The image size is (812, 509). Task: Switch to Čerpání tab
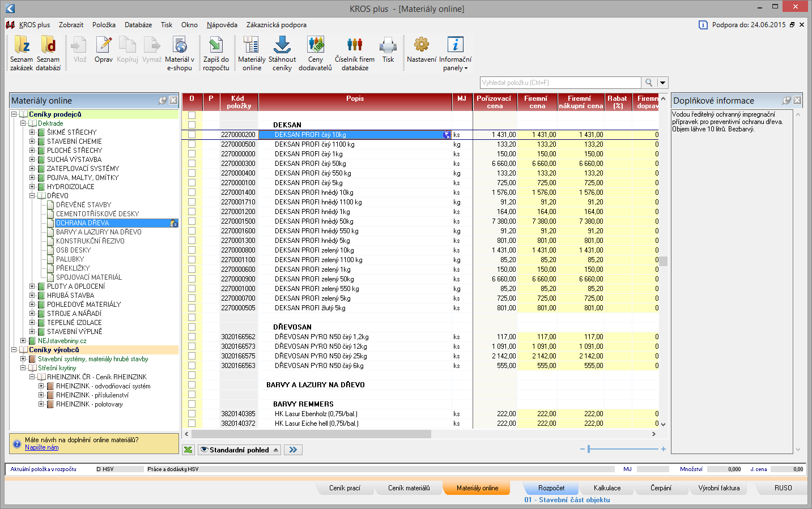coord(661,488)
